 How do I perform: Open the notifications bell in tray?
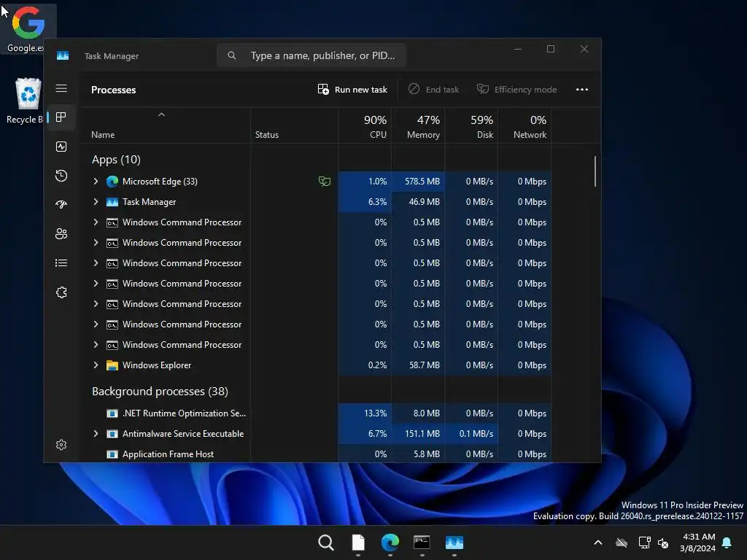(x=727, y=542)
